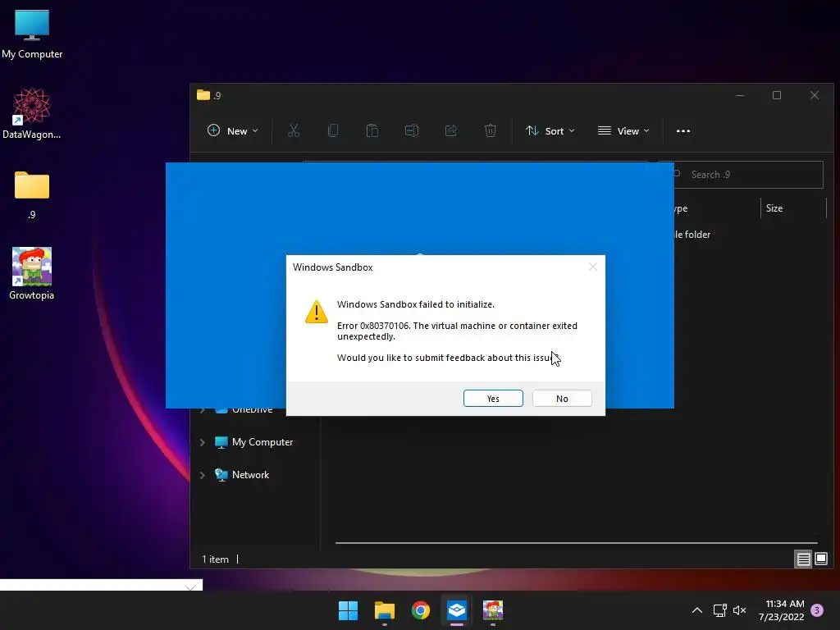The image size is (840, 630).
Task: Click the Cut icon in Explorer toolbar
Action: (294, 130)
